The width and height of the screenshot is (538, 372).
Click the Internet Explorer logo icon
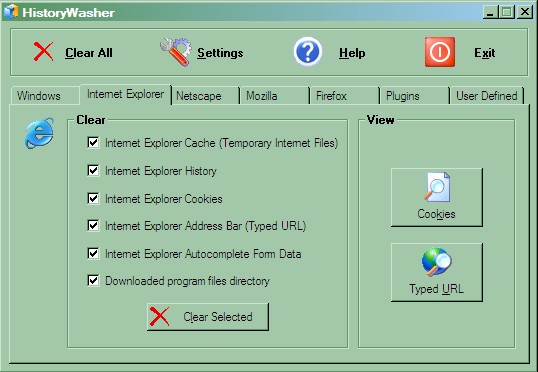(x=39, y=133)
